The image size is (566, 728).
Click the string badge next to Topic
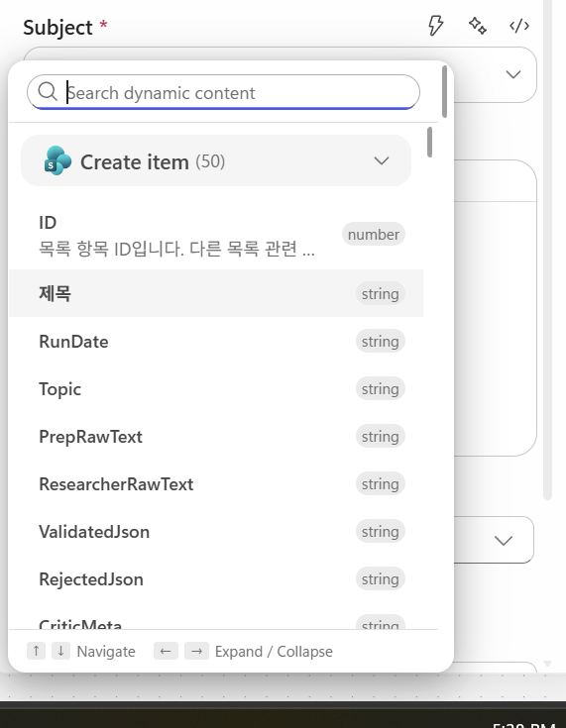[381, 388]
